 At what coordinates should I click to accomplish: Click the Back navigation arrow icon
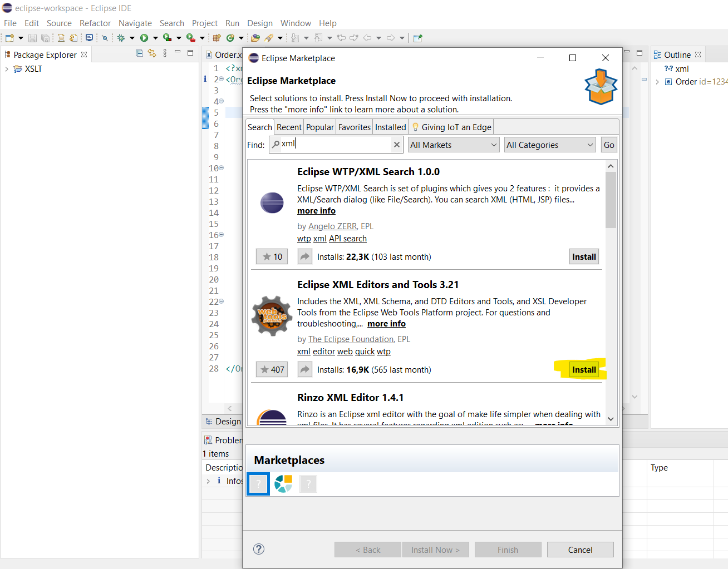click(x=367, y=38)
